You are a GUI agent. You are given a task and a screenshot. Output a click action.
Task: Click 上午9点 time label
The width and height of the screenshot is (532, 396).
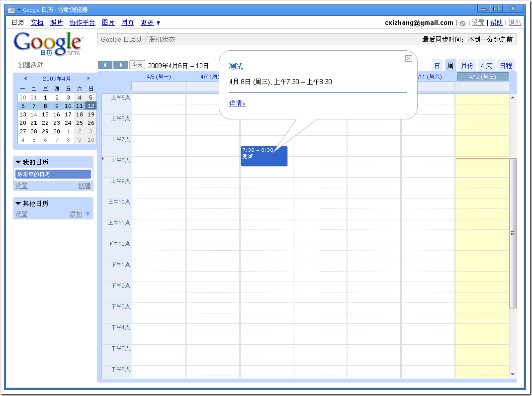click(x=120, y=182)
